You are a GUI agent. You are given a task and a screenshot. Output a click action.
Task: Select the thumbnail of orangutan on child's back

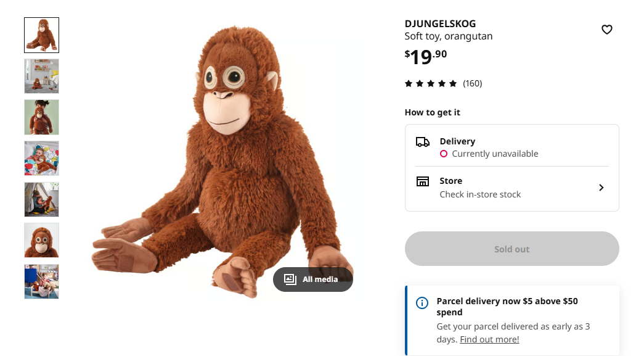pyautogui.click(x=42, y=117)
